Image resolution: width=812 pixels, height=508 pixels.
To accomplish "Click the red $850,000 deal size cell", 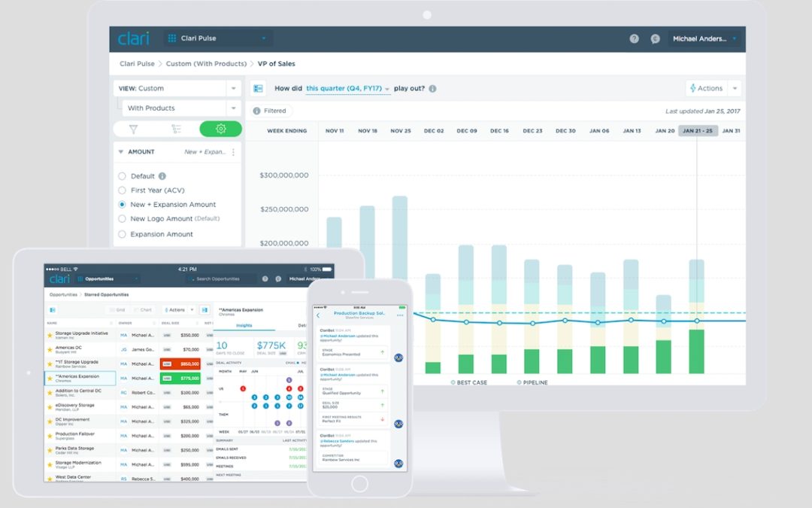I will tap(180, 364).
